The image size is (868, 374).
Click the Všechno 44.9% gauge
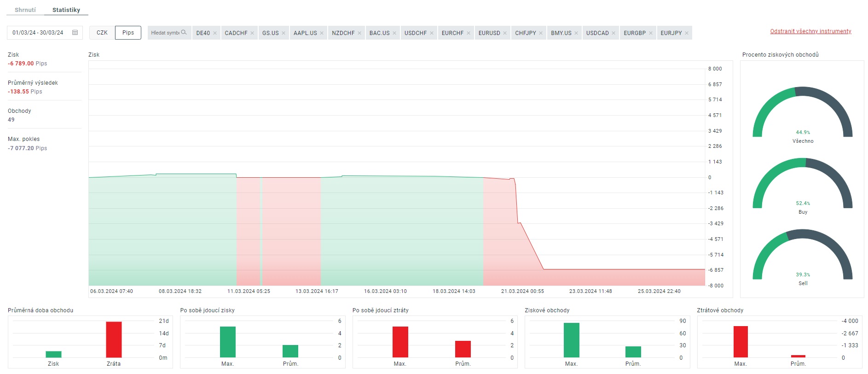tap(802, 113)
